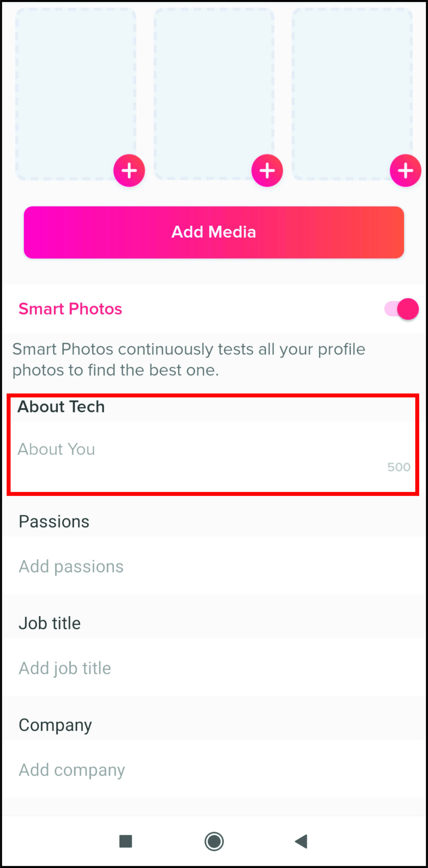The height and width of the screenshot is (868, 428).
Task: Tap plus icon on right photo slot
Action: [x=405, y=171]
